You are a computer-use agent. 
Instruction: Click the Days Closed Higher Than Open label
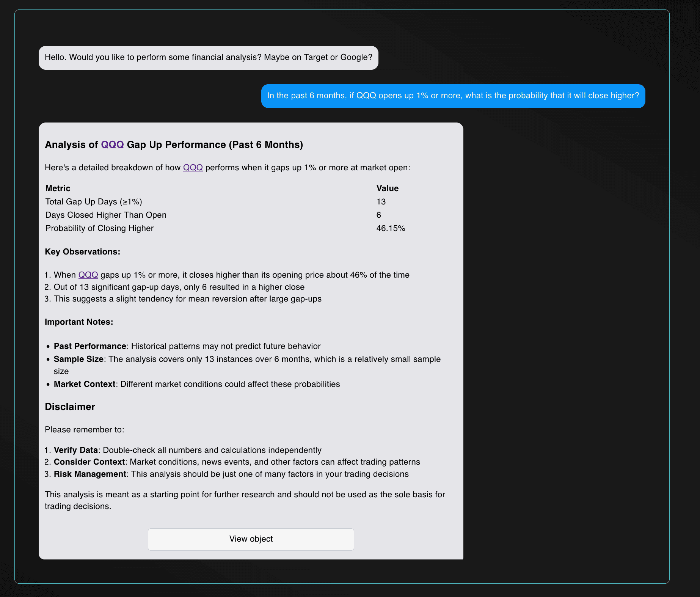[x=106, y=215]
